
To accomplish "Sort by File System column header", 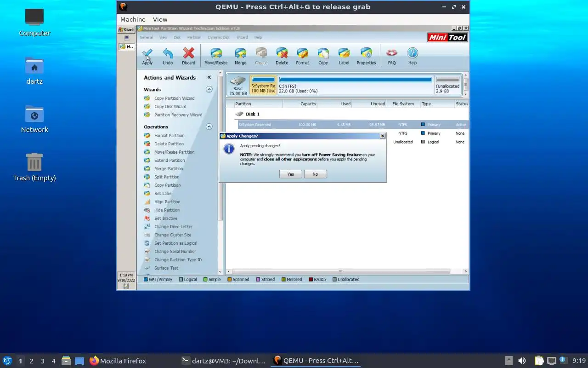I will coord(403,104).
